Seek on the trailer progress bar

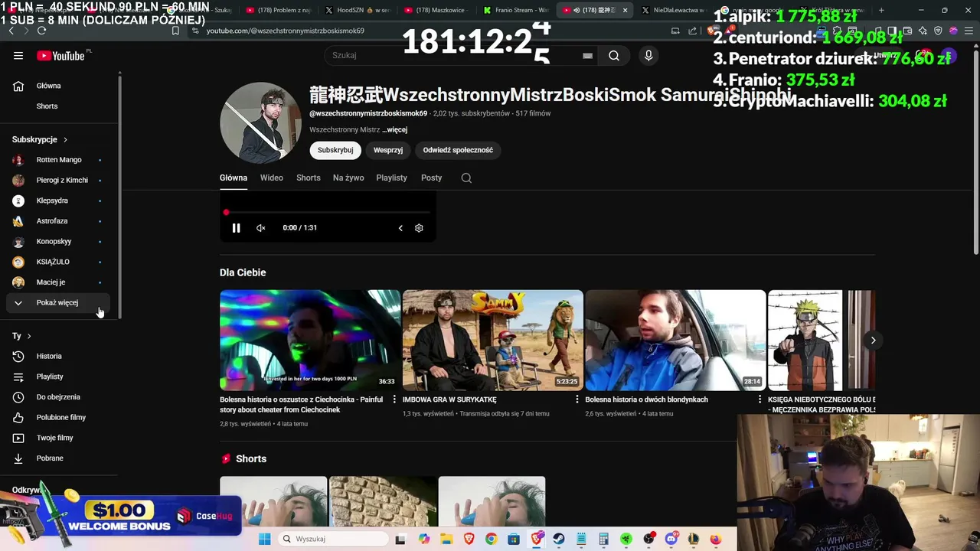pyautogui.click(x=328, y=212)
